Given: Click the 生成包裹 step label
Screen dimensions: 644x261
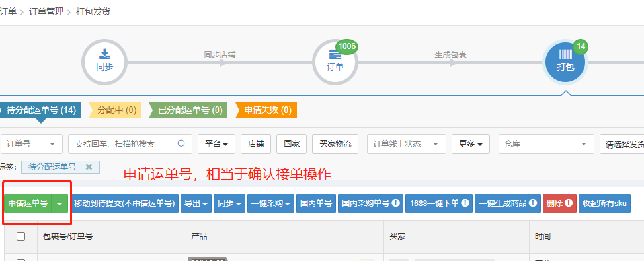Looking at the screenshot, I should [450, 55].
